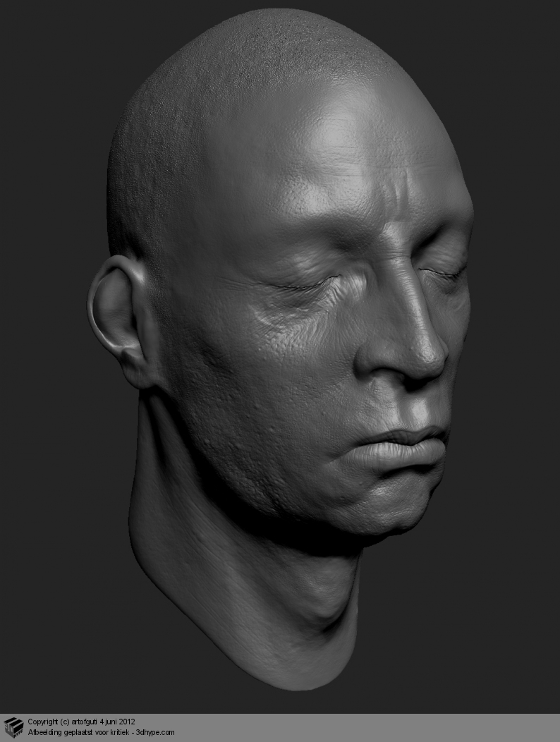Image resolution: width=560 pixels, height=742 pixels.
Task: Click the copyright line mentioning artofguti
Action: (x=81, y=722)
